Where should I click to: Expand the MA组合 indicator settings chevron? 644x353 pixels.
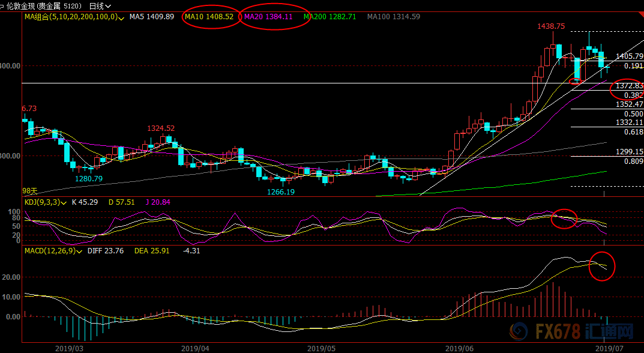[x=122, y=17]
